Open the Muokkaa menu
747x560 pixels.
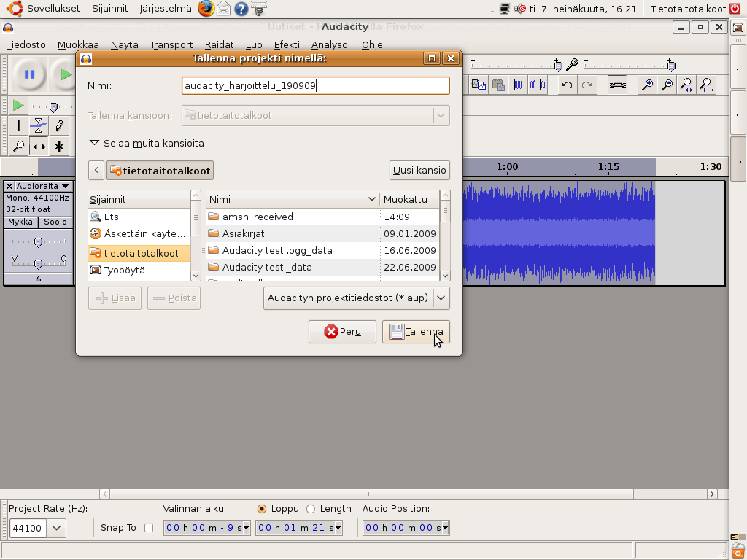click(x=78, y=44)
